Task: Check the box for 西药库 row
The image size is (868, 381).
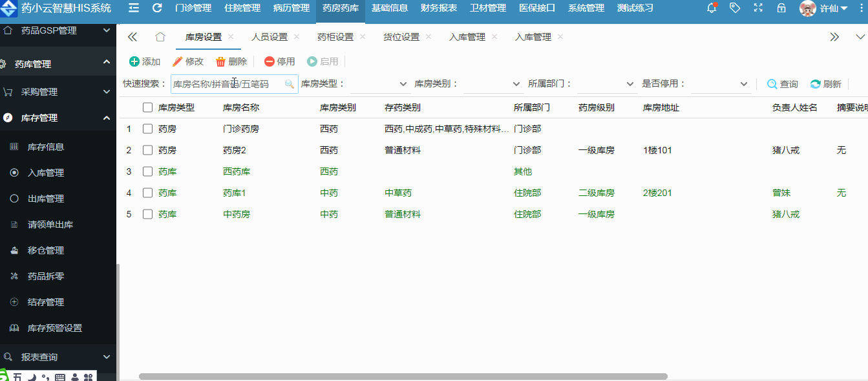Action: click(x=147, y=171)
